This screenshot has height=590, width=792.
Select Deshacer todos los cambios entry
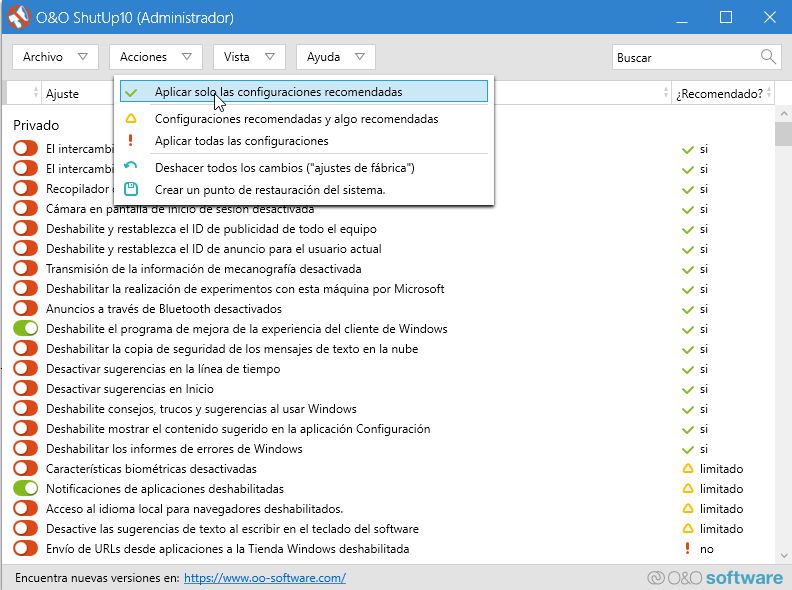(304, 168)
